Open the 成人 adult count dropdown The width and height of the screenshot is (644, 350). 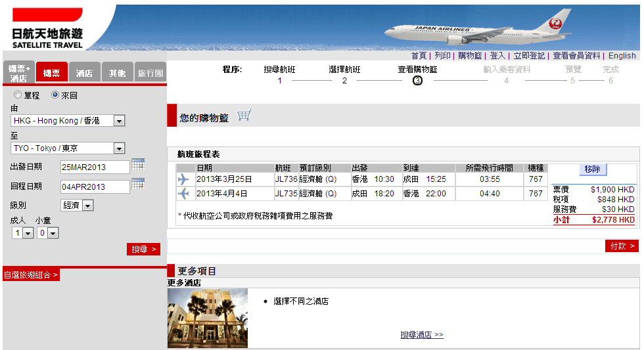click(28, 233)
